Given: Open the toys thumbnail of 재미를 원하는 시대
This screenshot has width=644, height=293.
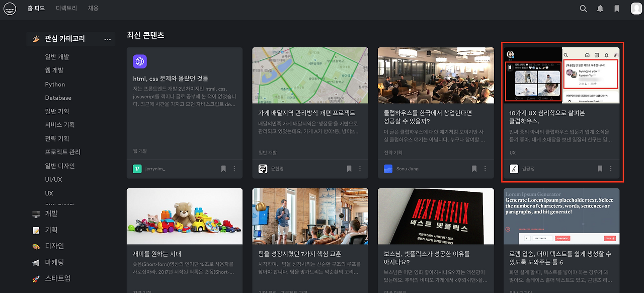Looking at the screenshot, I should (x=185, y=216).
